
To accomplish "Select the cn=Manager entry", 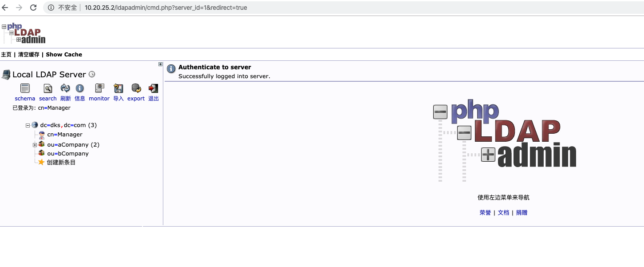I will (65, 135).
